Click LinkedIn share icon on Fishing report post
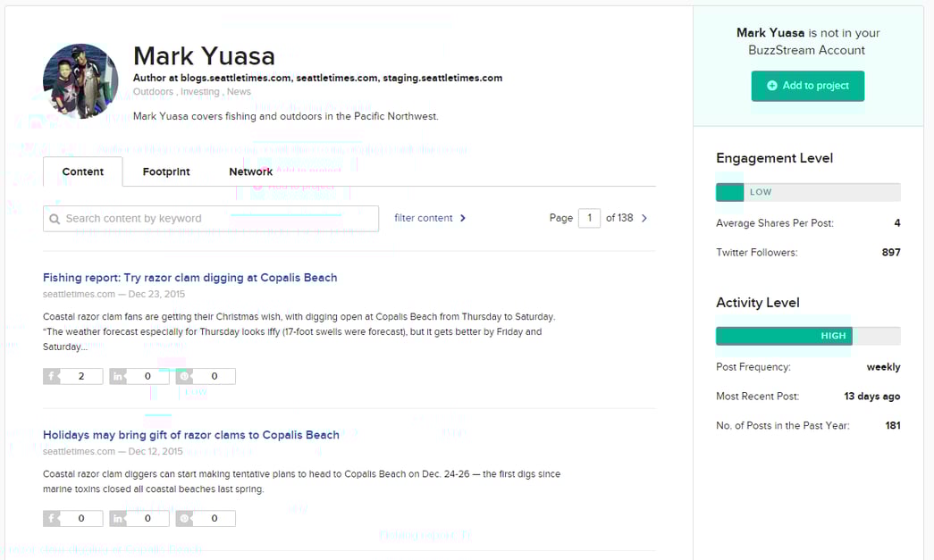The width and height of the screenshot is (934, 560). click(118, 376)
